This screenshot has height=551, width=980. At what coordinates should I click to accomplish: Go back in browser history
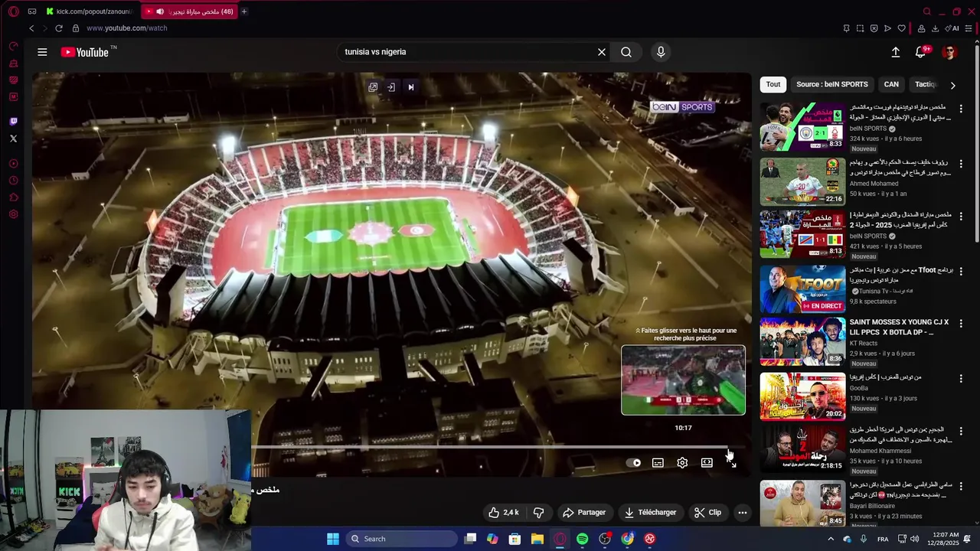coord(31,28)
